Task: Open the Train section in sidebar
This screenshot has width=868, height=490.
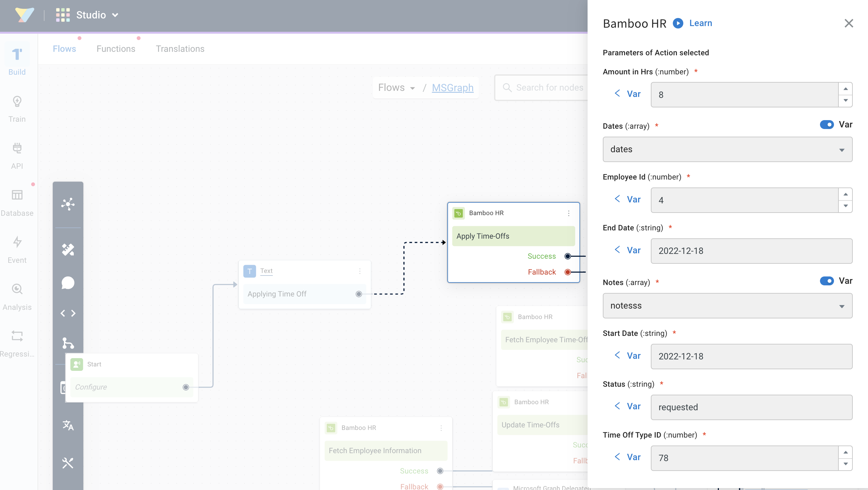Action: (17, 109)
